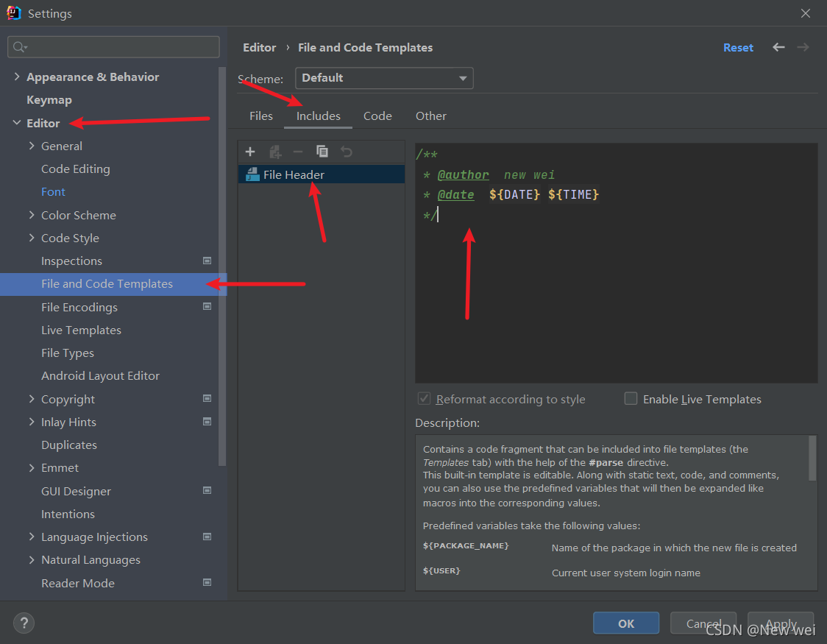Expand the Appearance & Behavior section
The width and height of the screenshot is (827, 644).
(17, 77)
